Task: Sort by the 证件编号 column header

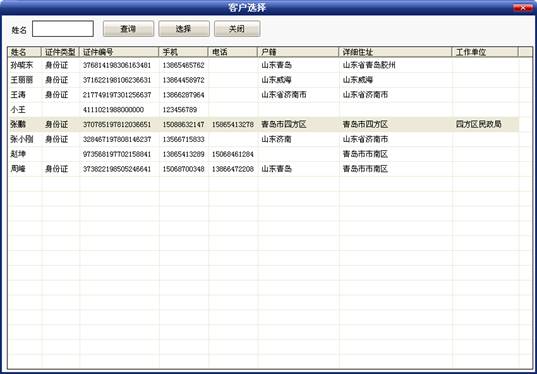Action: coord(119,52)
